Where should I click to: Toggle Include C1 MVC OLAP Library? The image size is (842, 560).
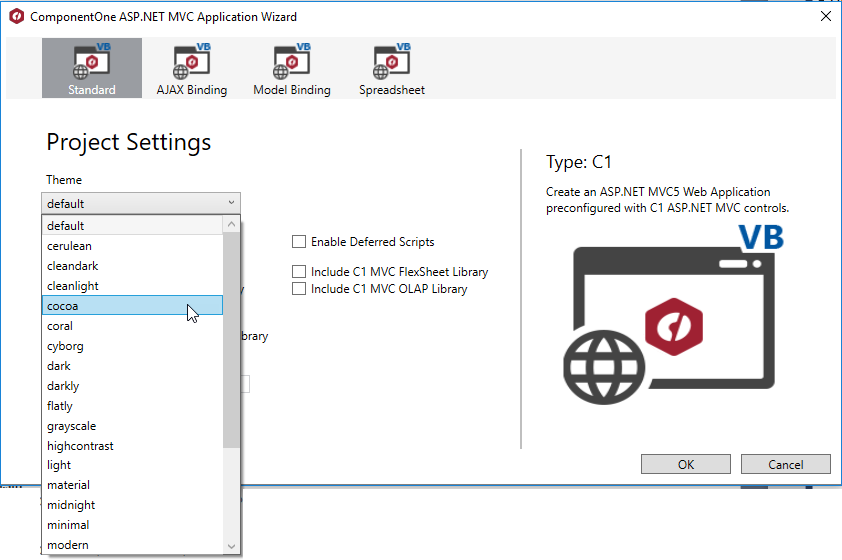click(x=298, y=289)
